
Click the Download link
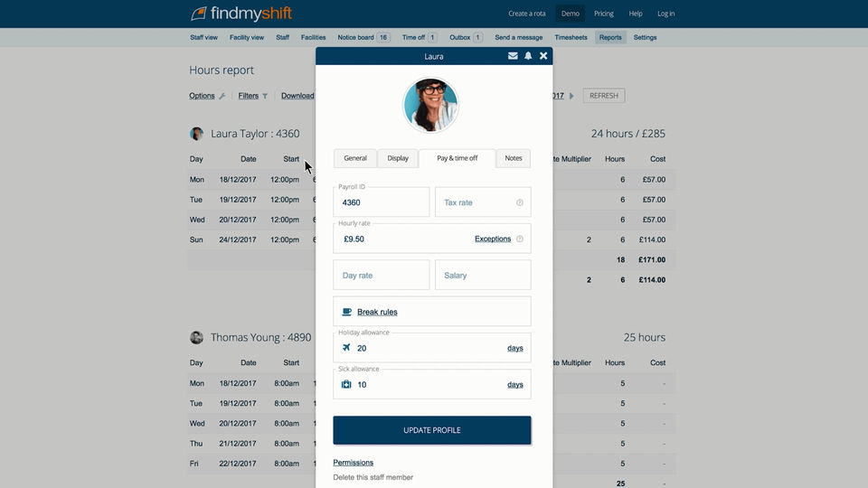(297, 96)
